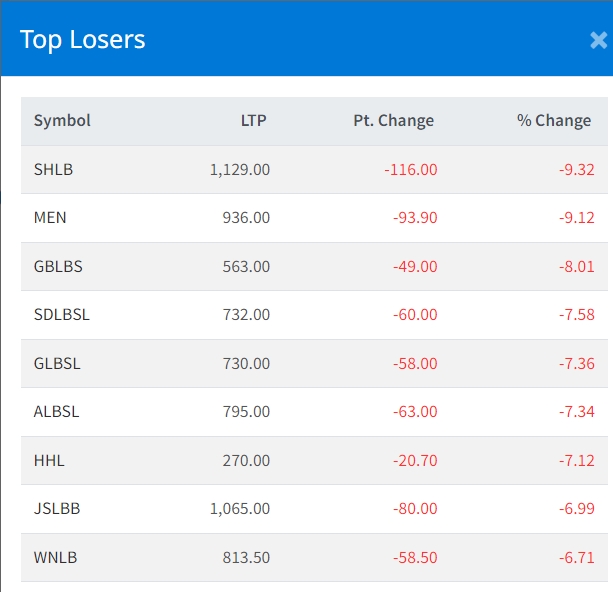Open the SDLBSL symbol entry
The image size is (613, 592).
click(x=62, y=315)
